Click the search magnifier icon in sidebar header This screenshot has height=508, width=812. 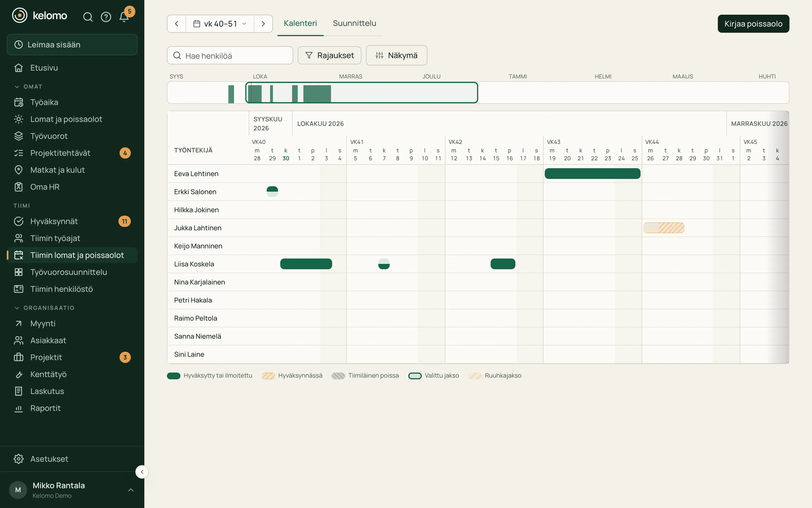tap(88, 17)
